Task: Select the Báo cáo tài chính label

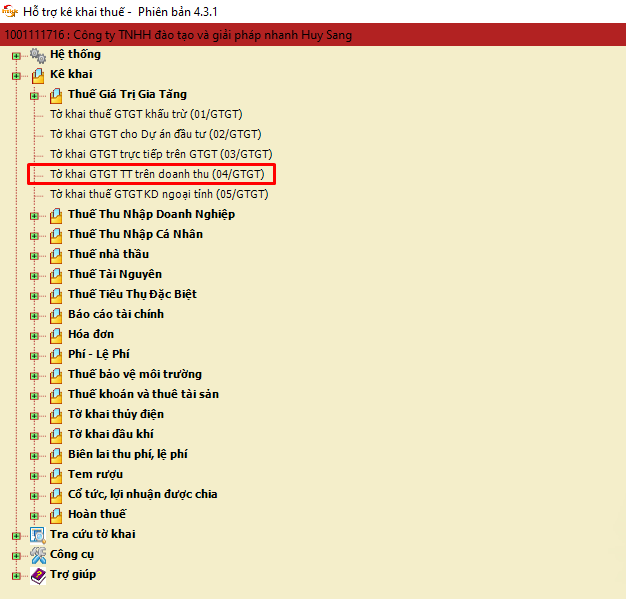Action: pos(116,314)
